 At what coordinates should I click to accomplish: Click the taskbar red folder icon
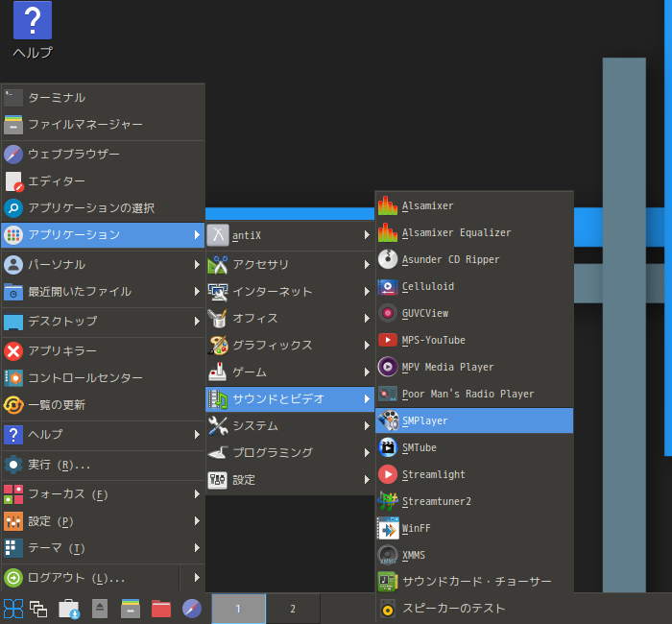click(161, 609)
